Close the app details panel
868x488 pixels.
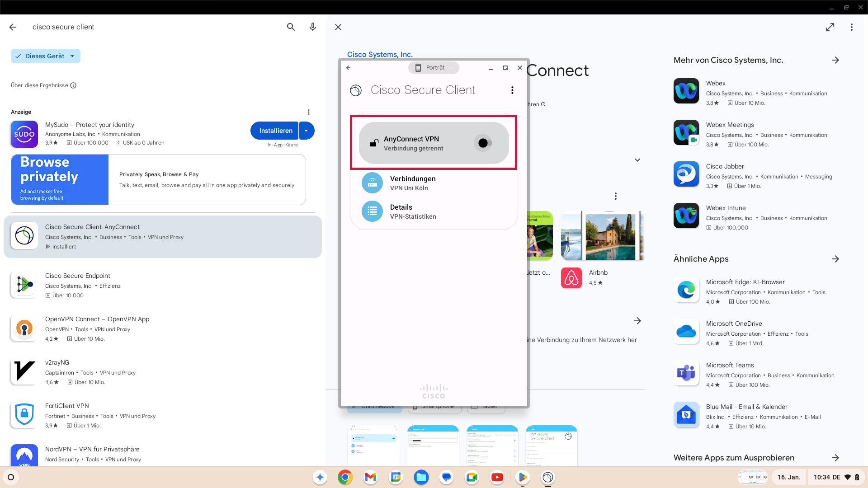(x=338, y=27)
